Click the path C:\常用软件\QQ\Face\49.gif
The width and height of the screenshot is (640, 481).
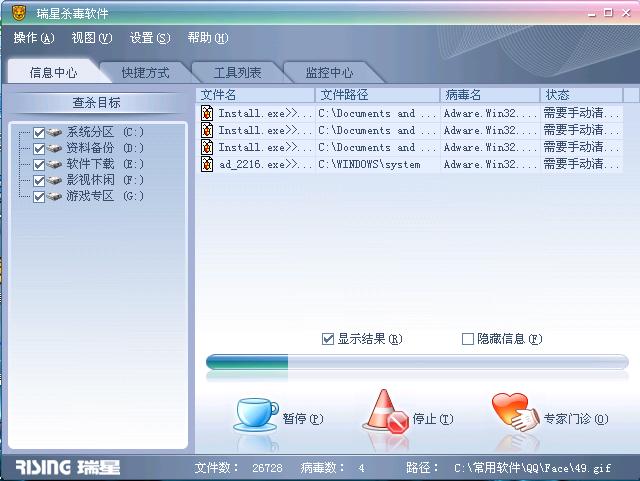tap(532, 468)
